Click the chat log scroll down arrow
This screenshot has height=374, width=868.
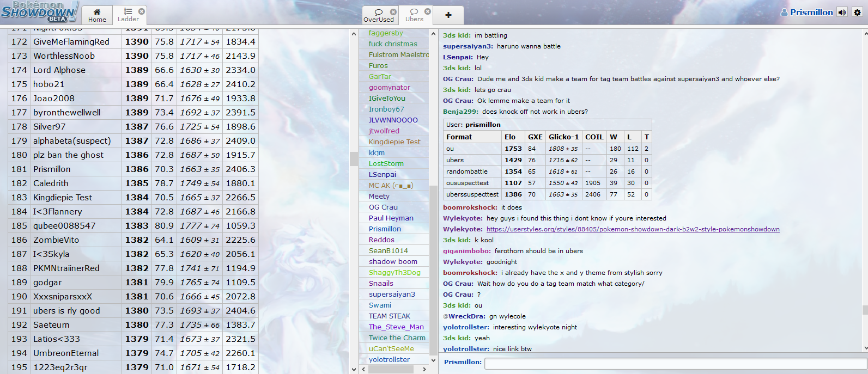pyautogui.click(x=865, y=348)
